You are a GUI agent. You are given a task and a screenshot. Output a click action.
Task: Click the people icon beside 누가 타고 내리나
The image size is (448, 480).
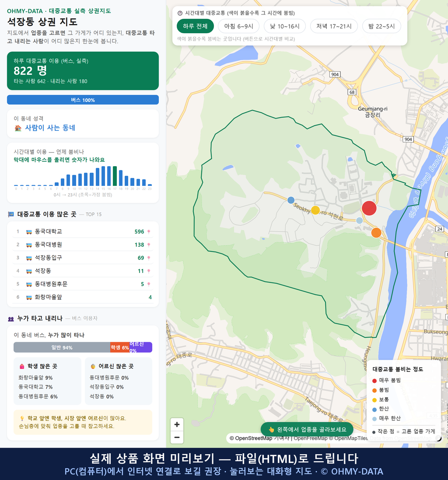[11, 319]
